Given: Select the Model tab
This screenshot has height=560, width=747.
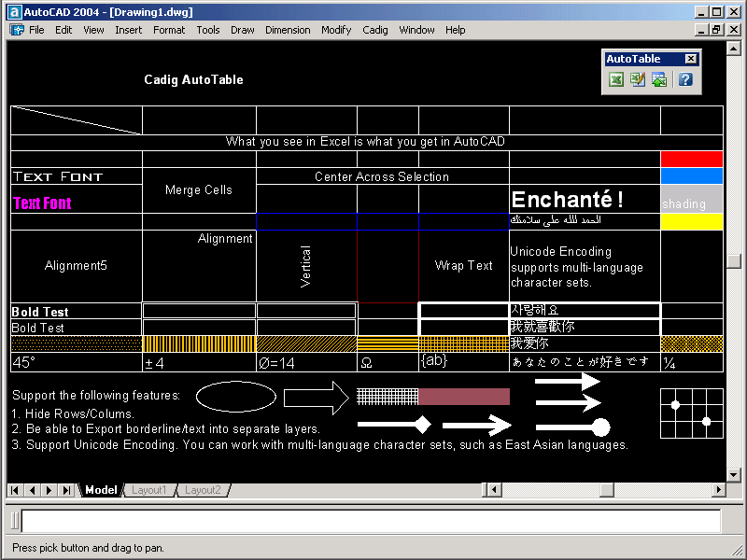Looking at the screenshot, I should point(101,490).
